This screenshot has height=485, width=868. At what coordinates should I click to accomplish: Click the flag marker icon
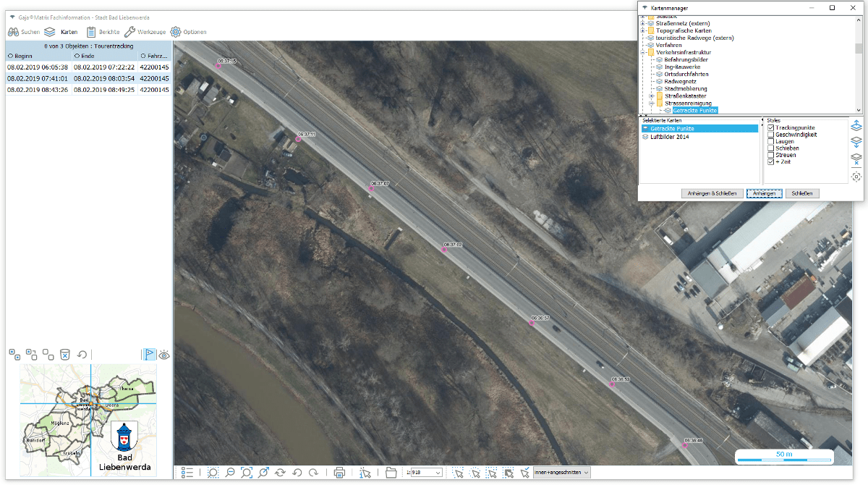[x=148, y=355]
